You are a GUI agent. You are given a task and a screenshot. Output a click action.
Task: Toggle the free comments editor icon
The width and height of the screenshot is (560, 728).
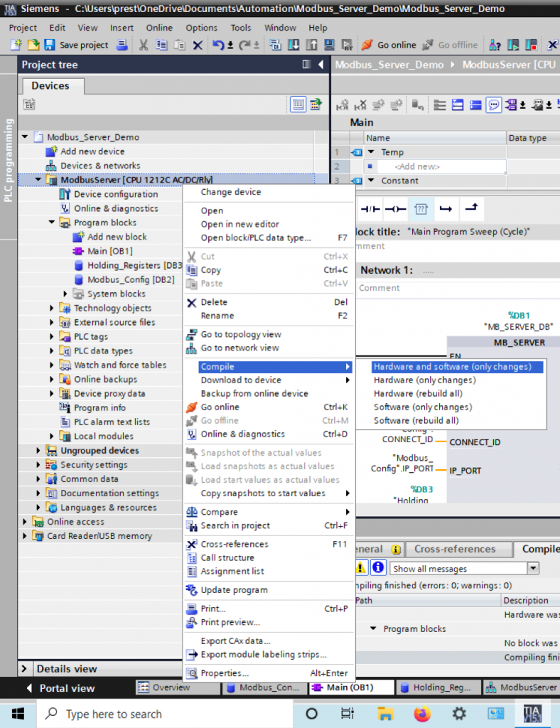(494, 105)
